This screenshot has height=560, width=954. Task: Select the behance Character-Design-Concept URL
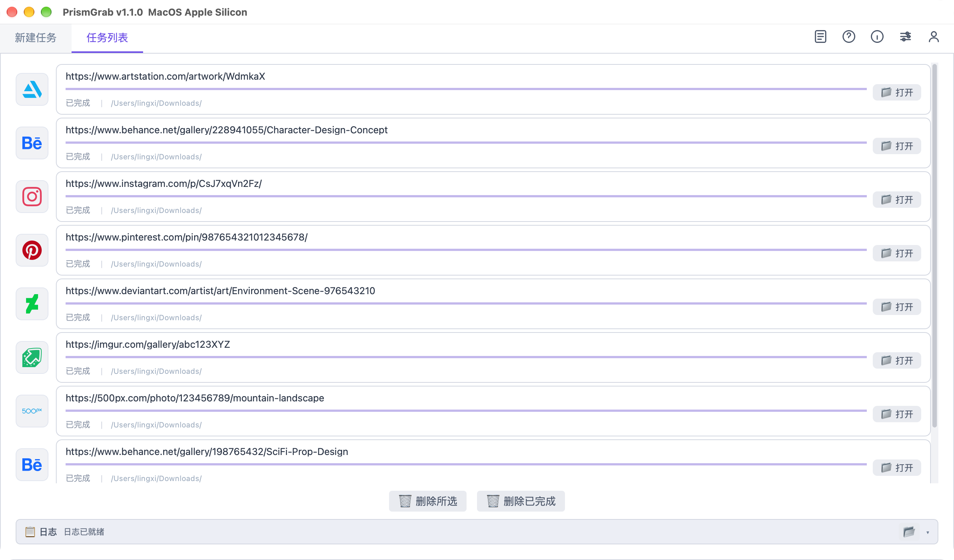227,130
